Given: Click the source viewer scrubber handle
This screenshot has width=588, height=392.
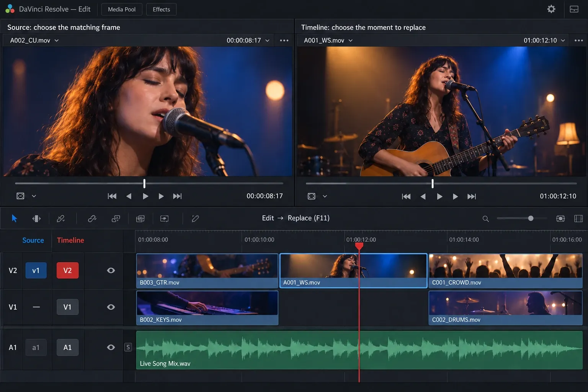Looking at the screenshot, I should (x=144, y=183).
